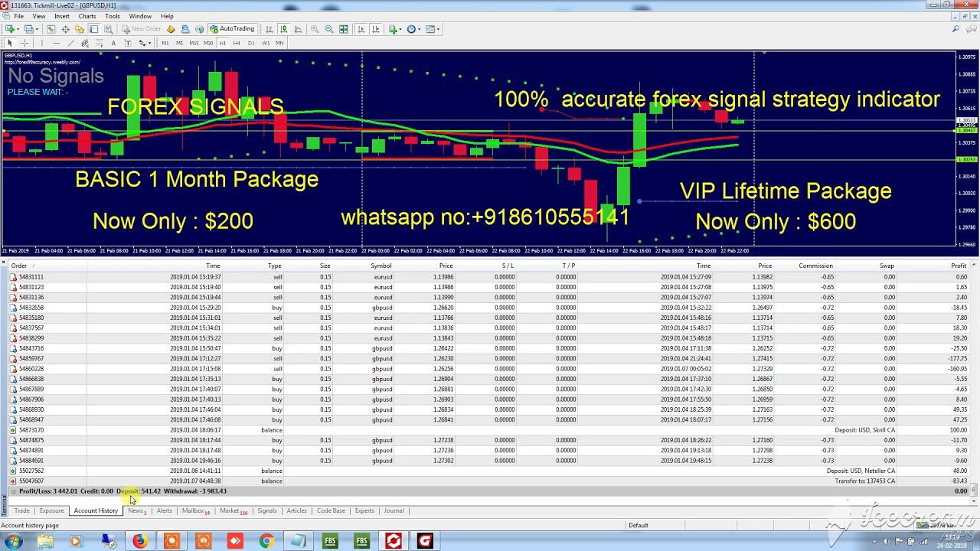Open the News terminal tab
The width and height of the screenshot is (980, 551).
coord(136,510)
